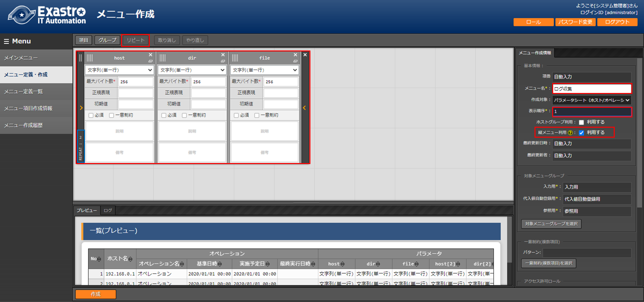
Task: Select メニュー定義・作成 in sidebar
Action: point(36,75)
